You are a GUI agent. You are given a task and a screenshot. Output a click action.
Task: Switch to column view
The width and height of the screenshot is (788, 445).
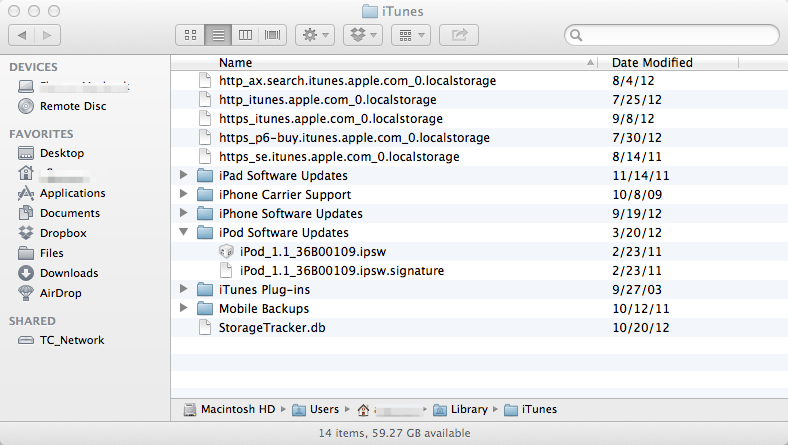click(x=245, y=35)
